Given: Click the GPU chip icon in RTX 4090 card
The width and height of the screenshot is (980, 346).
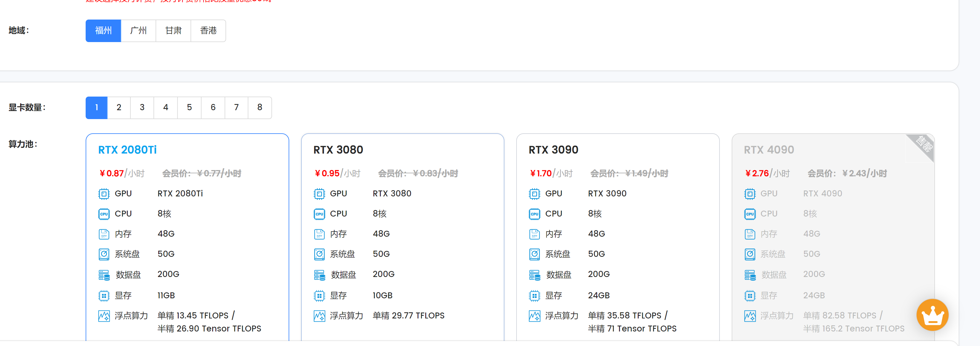Looking at the screenshot, I should [x=750, y=194].
